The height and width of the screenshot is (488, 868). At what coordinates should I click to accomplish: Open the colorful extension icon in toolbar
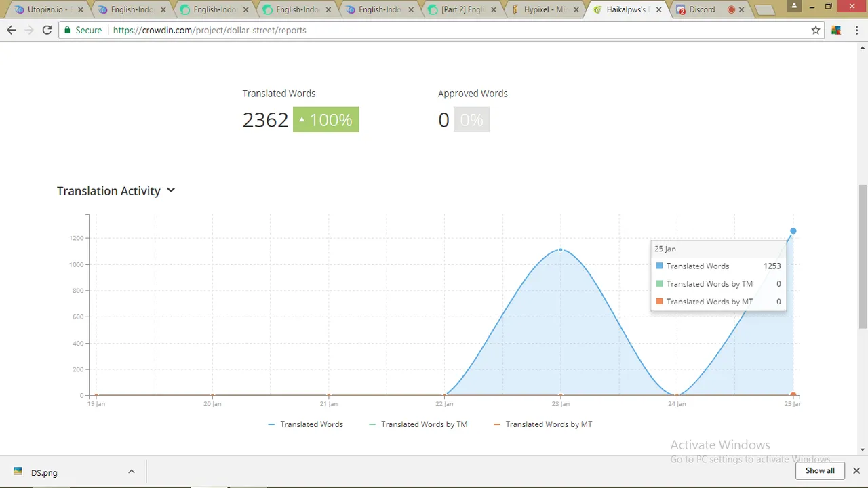coord(836,30)
